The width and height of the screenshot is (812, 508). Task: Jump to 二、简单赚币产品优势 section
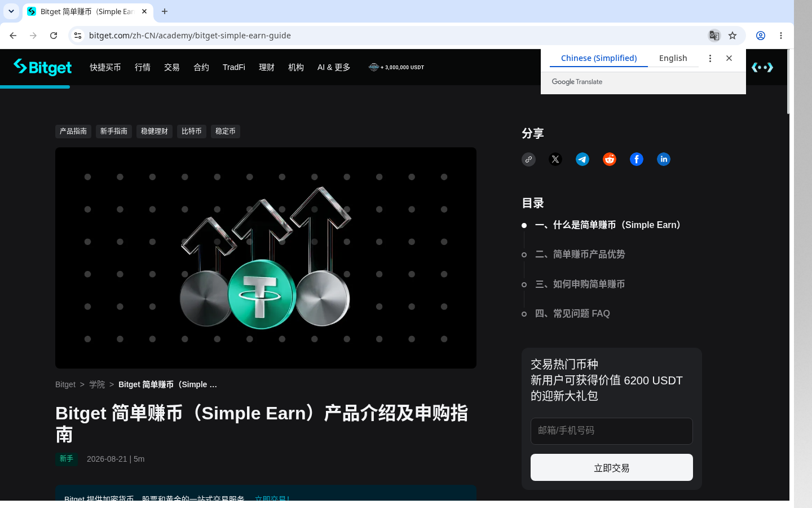point(580,255)
